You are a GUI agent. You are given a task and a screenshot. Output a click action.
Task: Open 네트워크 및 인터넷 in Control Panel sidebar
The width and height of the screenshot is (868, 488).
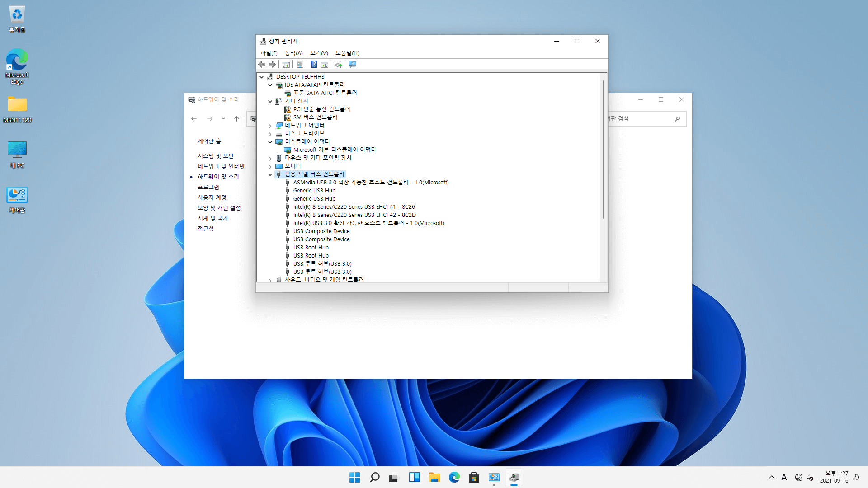221,166
